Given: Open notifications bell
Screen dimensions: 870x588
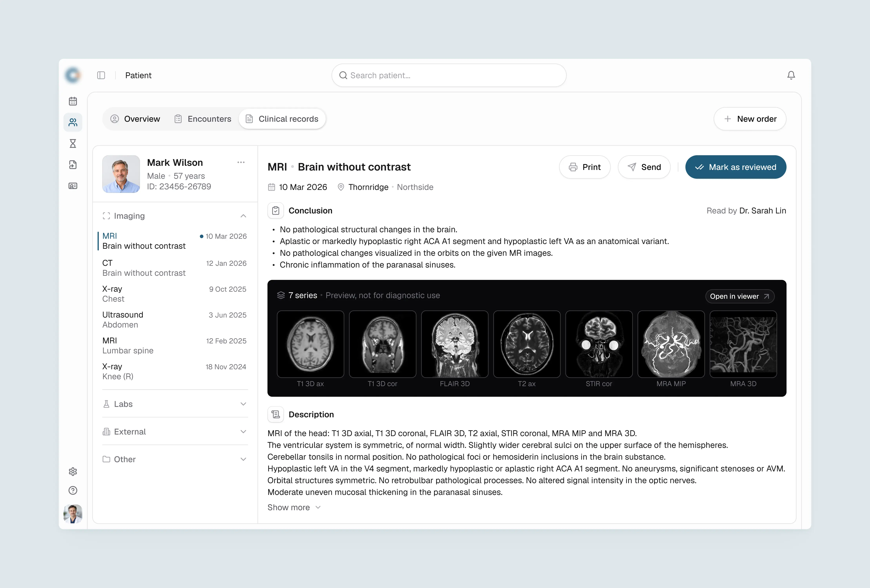Looking at the screenshot, I should 791,75.
